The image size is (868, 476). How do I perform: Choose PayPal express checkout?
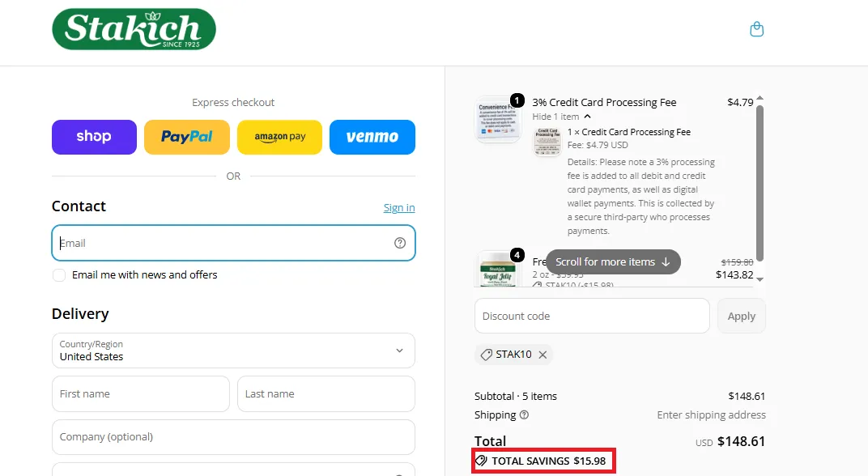[x=186, y=137]
